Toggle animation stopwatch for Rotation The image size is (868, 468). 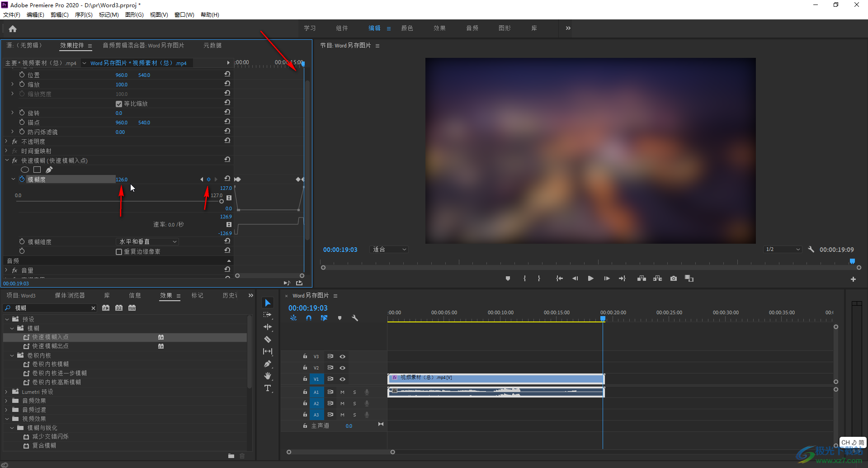22,113
